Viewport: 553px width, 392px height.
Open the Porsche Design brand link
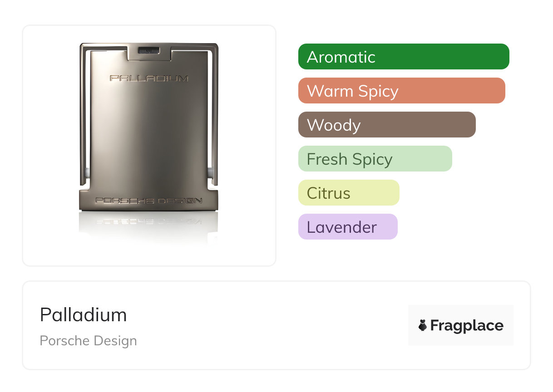88,341
